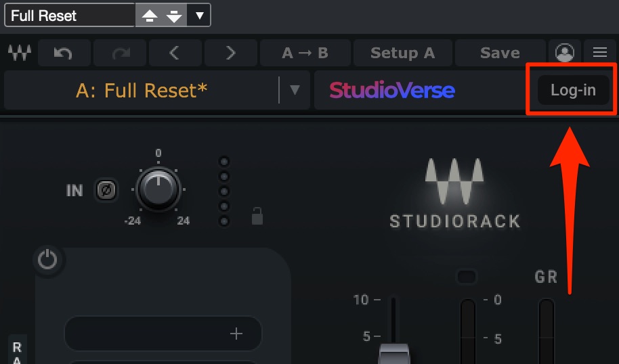The width and height of the screenshot is (619, 364).
Task: Click the IN gain knob
Action: (x=158, y=189)
